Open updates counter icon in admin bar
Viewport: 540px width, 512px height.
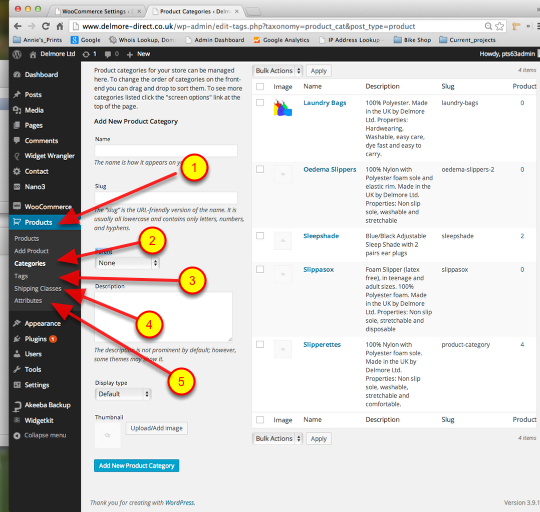pyautogui.click(x=86, y=54)
